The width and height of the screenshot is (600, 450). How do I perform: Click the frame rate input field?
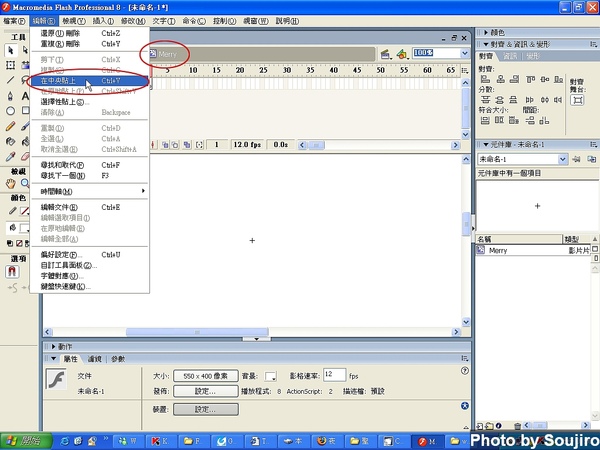tap(332, 376)
